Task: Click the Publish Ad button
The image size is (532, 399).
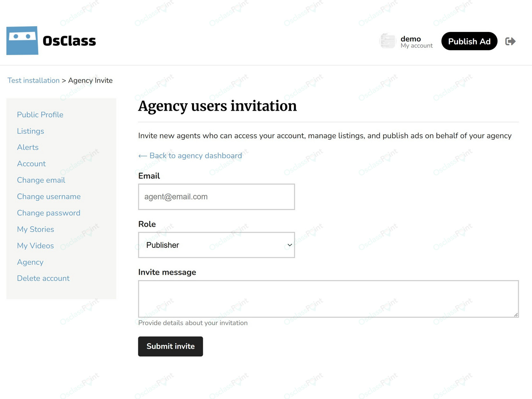Action: [469, 41]
